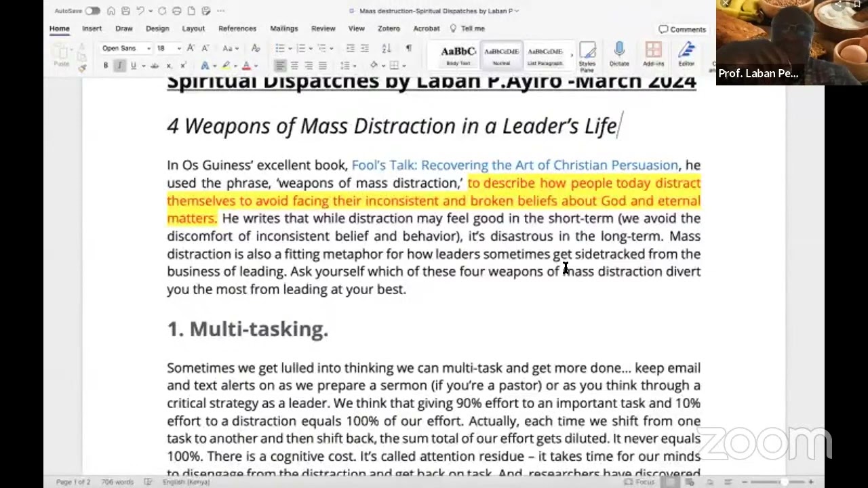Open the Insert ribbon tab
This screenshot has height=488, width=868.
point(92,28)
